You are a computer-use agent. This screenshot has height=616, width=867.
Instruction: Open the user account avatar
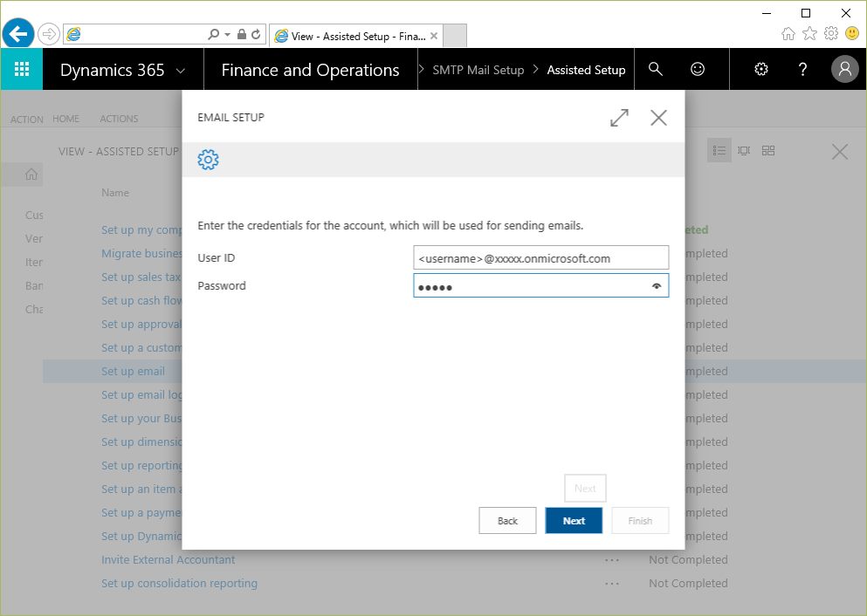pyautogui.click(x=845, y=69)
